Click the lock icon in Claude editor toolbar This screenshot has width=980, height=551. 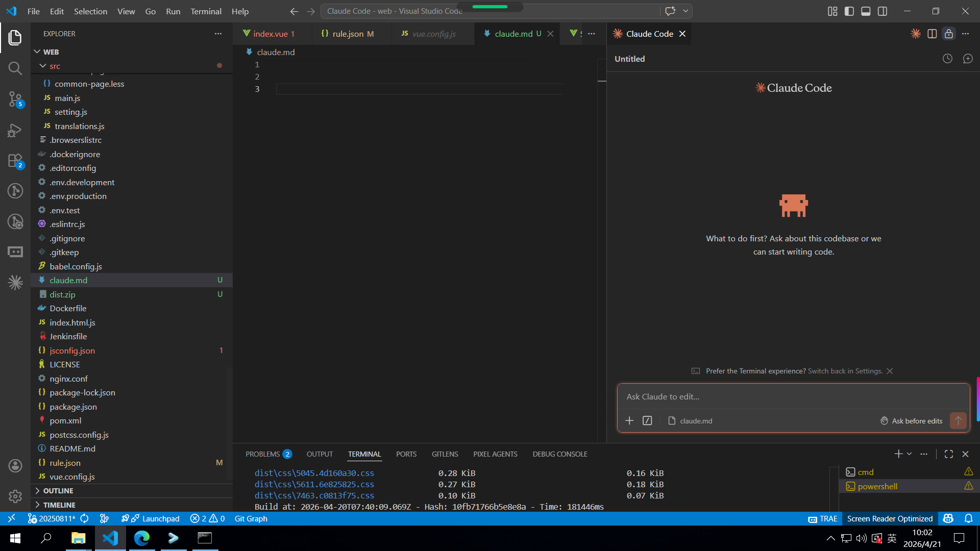click(x=949, y=34)
